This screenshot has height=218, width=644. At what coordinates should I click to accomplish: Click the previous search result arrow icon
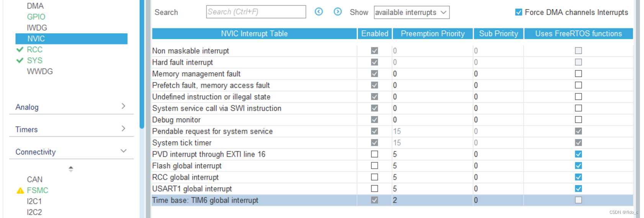[x=319, y=12]
